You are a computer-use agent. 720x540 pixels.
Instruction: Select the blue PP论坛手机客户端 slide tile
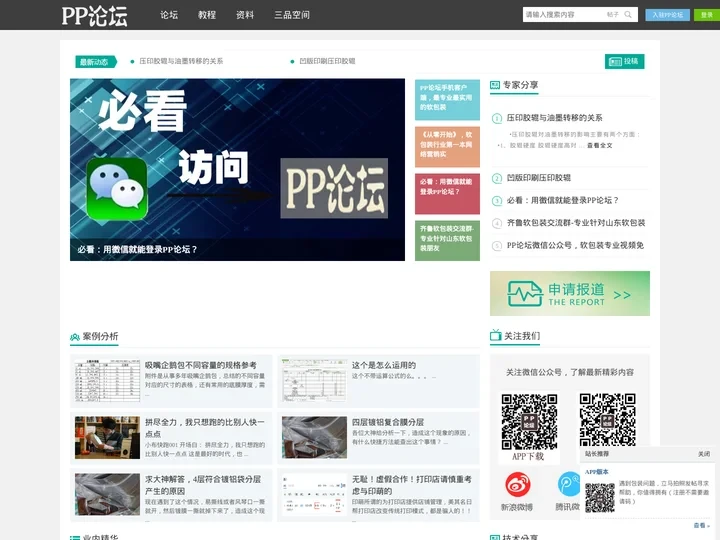pos(447,100)
